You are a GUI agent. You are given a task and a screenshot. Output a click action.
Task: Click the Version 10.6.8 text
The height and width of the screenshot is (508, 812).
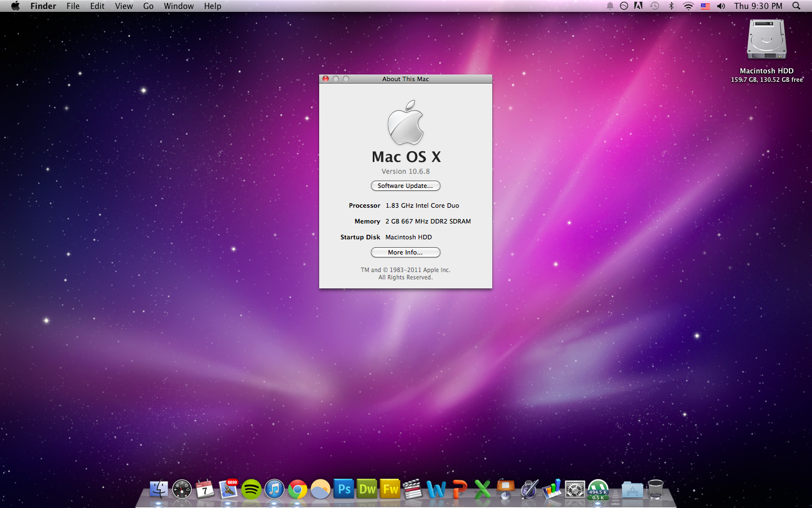point(405,172)
